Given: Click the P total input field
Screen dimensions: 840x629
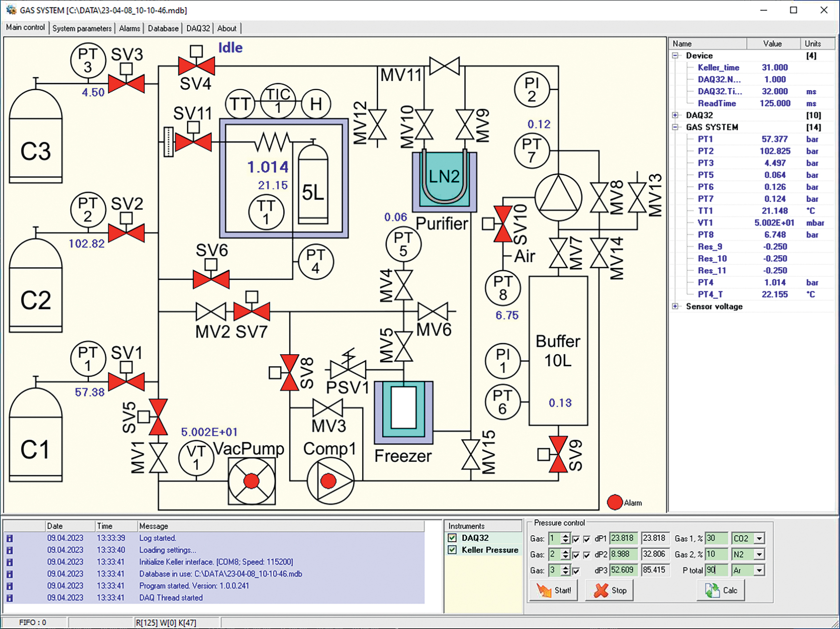Looking at the screenshot, I should (716, 570).
